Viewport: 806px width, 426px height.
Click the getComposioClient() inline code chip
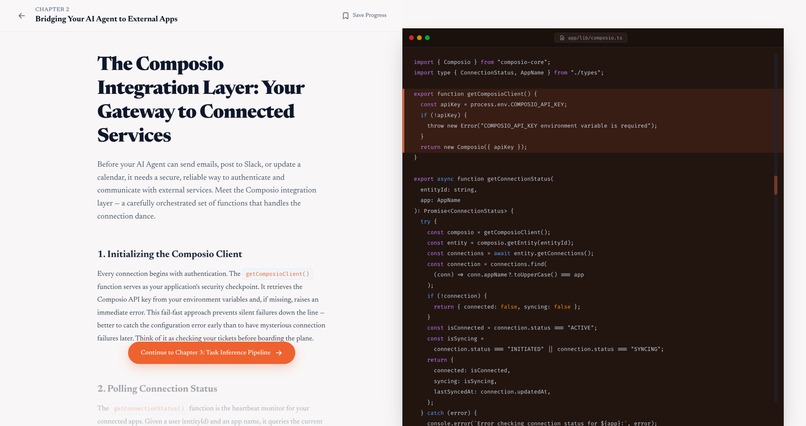pyautogui.click(x=278, y=274)
